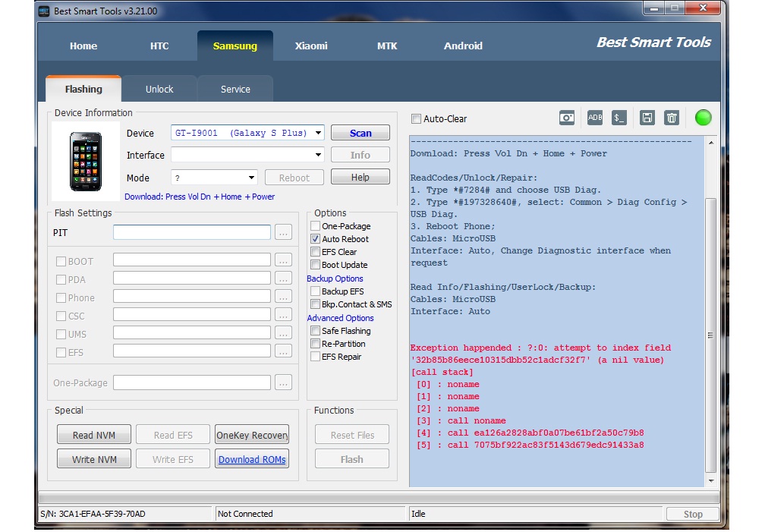
Task: Enable Safe Flashing option
Action: click(x=315, y=331)
